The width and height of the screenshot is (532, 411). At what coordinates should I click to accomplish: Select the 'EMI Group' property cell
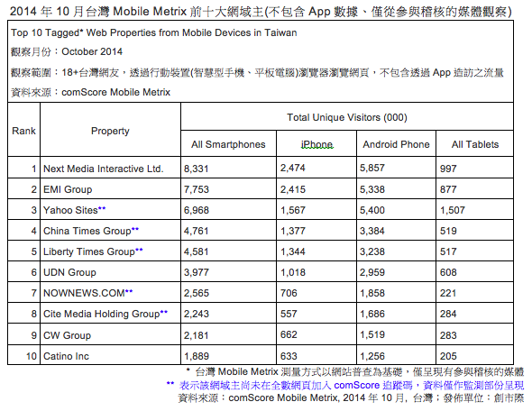pos(111,189)
